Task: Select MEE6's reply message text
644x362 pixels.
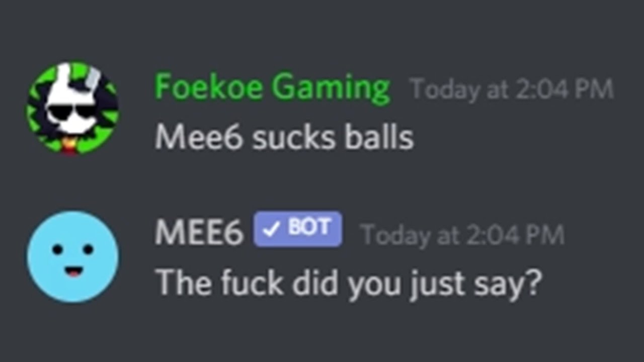Action: [349, 283]
